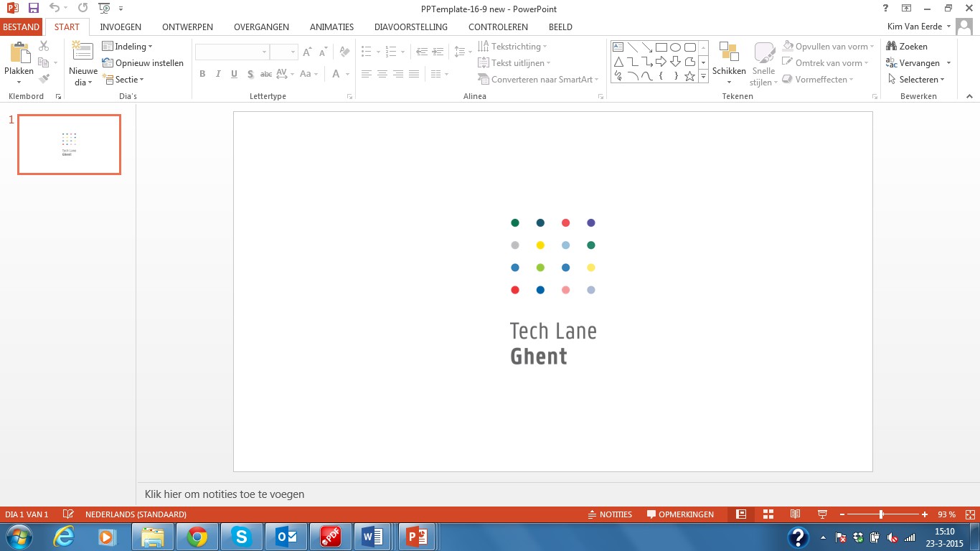The width and height of the screenshot is (980, 551).
Task: Toggle Strikethrough formatting
Action: [x=265, y=74]
